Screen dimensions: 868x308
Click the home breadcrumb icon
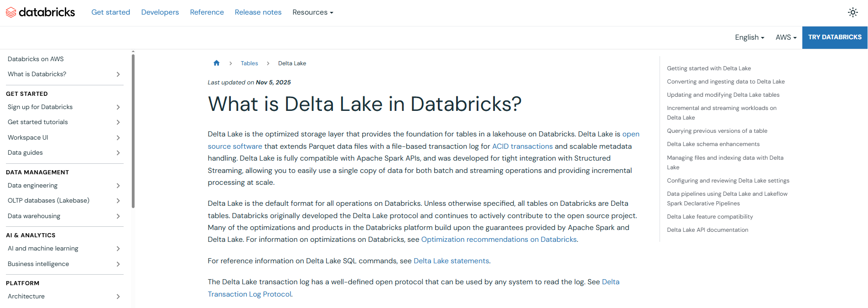[x=217, y=63]
